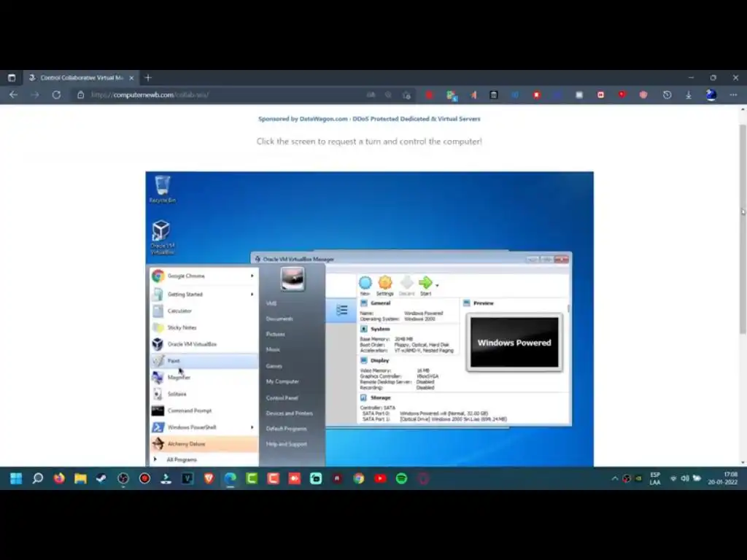This screenshot has height=560, width=747.
Task: Click the browser page vertical scrollbar
Action: click(x=743, y=228)
